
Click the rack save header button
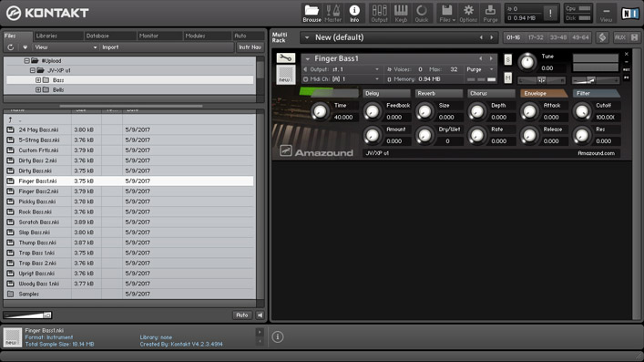(x=635, y=37)
